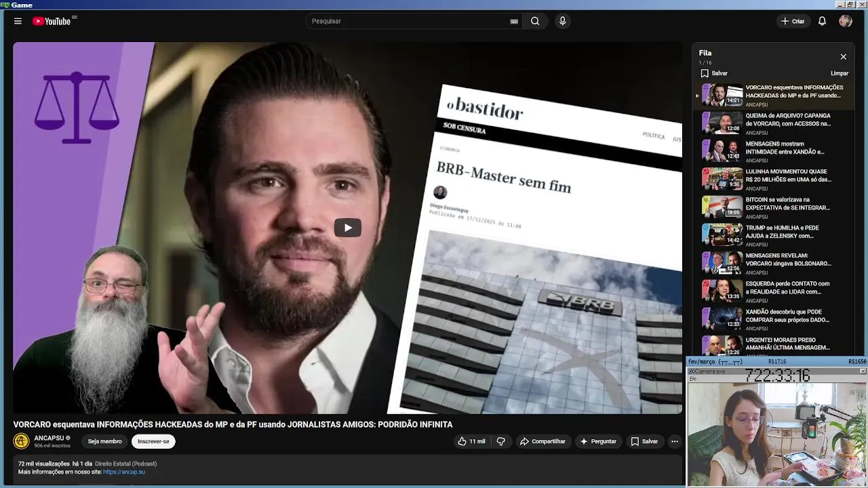Open the Criar create button
868x488 pixels.
tap(793, 21)
